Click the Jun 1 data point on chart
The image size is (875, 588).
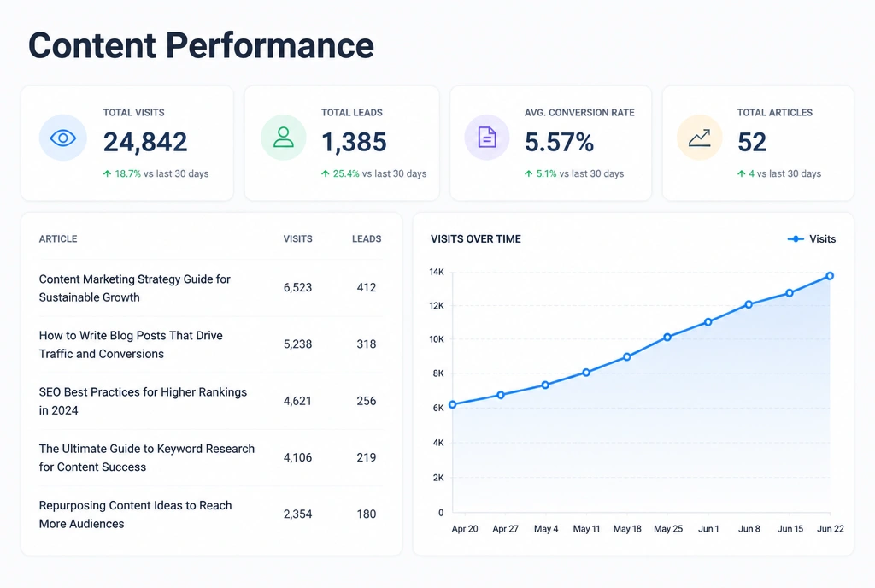708,322
